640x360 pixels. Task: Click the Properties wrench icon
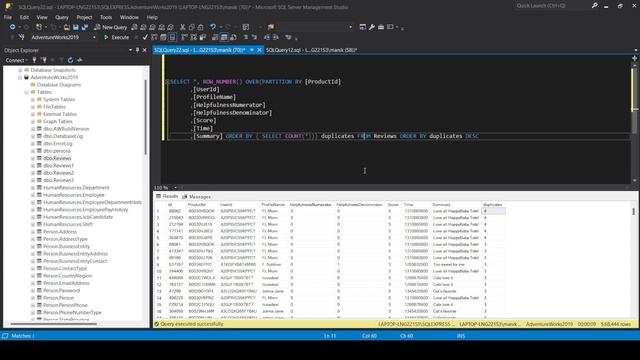point(371,27)
